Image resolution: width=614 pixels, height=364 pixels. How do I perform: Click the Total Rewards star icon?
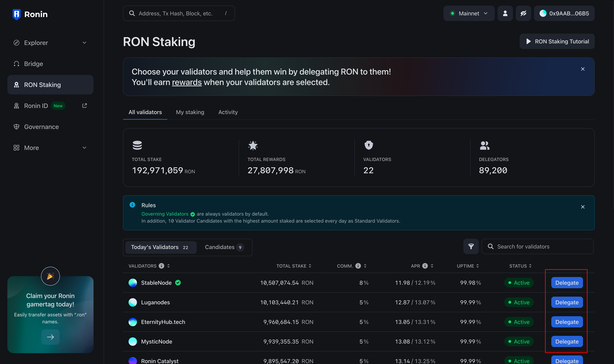(x=253, y=145)
